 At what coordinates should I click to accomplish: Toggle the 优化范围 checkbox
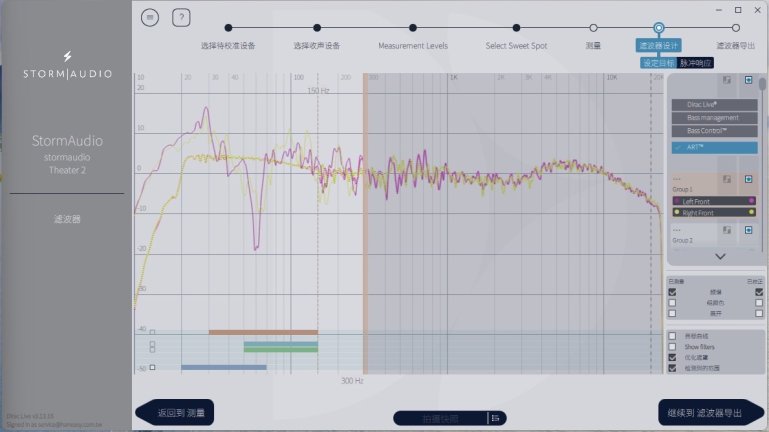click(x=672, y=357)
